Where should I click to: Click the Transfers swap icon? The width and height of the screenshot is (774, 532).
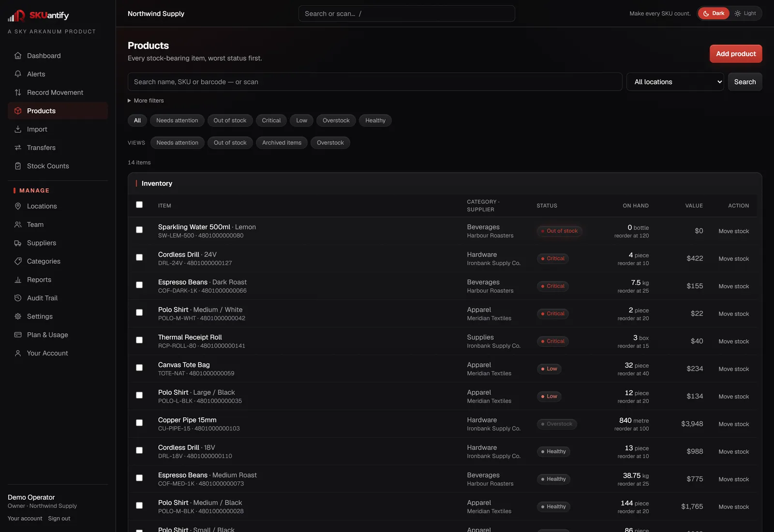pyautogui.click(x=18, y=148)
